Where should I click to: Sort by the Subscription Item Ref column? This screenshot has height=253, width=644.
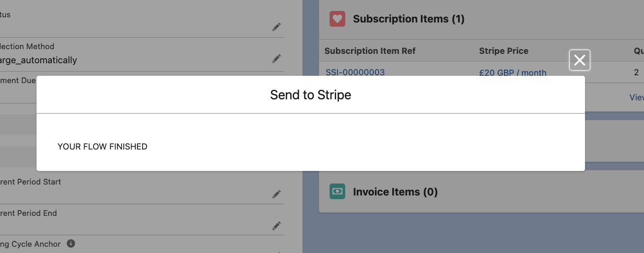point(370,51)
